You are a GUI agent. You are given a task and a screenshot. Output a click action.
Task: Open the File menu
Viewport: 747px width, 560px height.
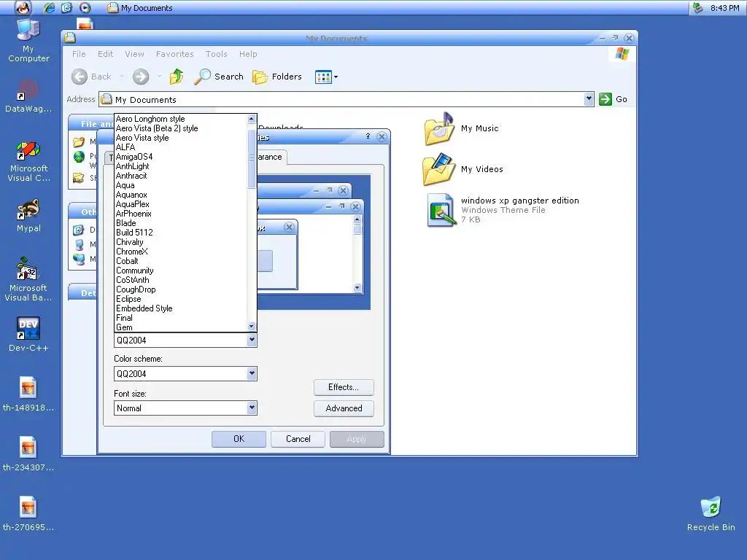(x=79, y=54)
